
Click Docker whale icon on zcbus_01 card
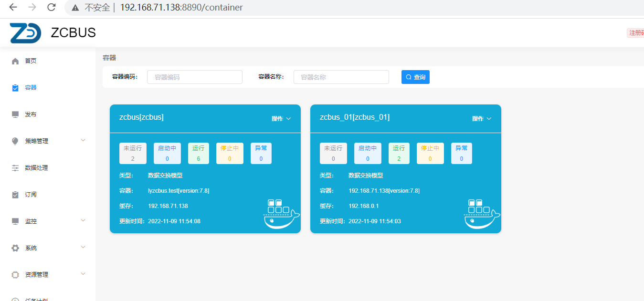click(x=482, y=214)
